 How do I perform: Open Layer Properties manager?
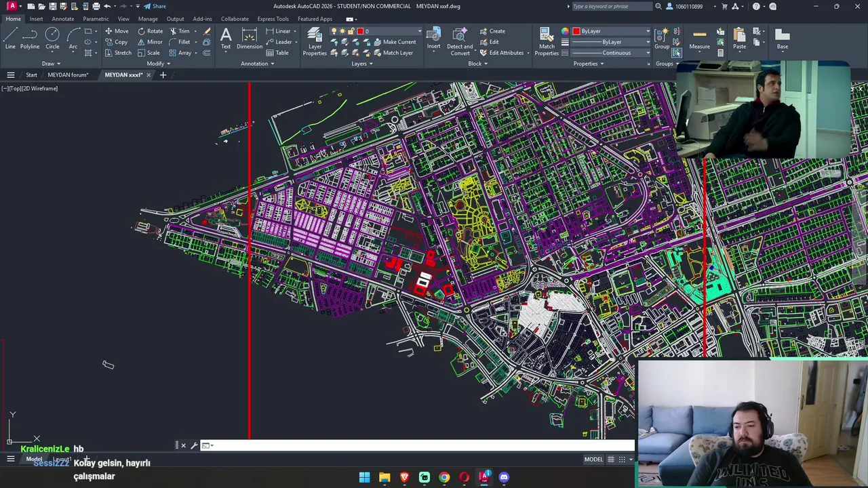pyautogui.click(x=315, y=41)
